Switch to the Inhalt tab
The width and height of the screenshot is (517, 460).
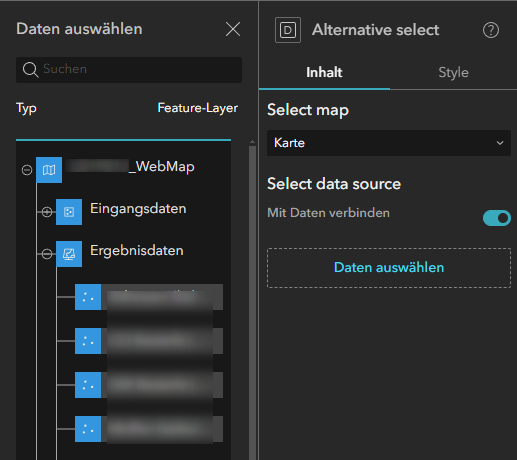pyautogui.click(x=324, y=73)
